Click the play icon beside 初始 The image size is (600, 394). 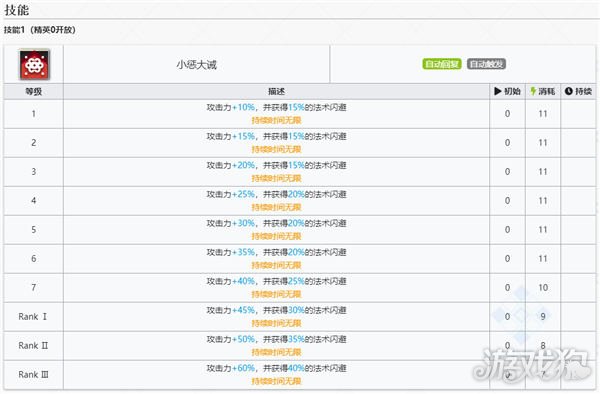(x=497, y=91)
